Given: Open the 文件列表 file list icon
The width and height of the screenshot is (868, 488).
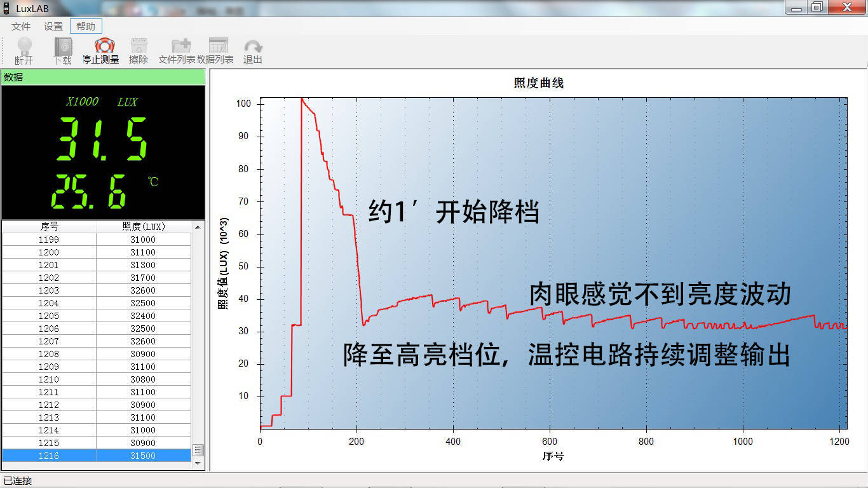Looking at the screenshot, I should (x=177, y=51).
